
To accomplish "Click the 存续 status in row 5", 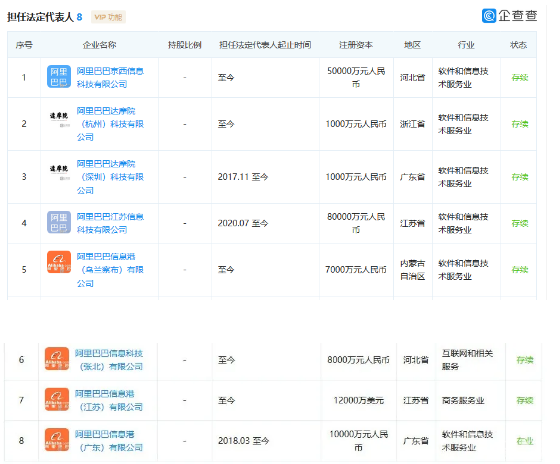I will (x=520, y=270).
